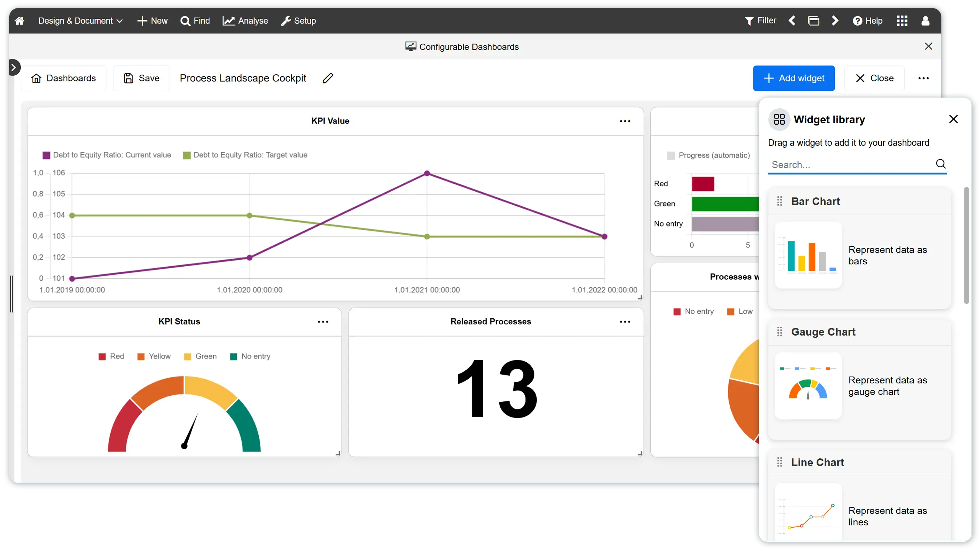Click the window overview icon
This screenshot has width=980, height=551.
[x=813, y=21]
